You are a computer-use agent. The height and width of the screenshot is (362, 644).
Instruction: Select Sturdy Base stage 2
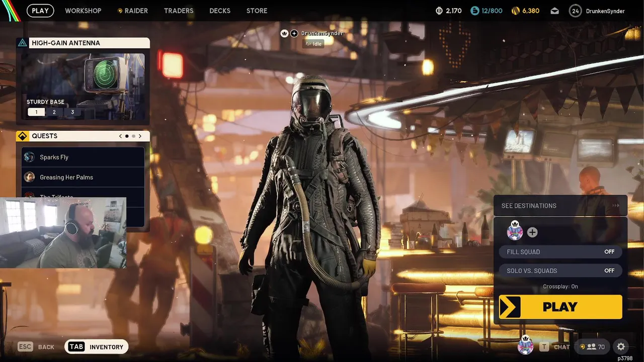[54, 112]
